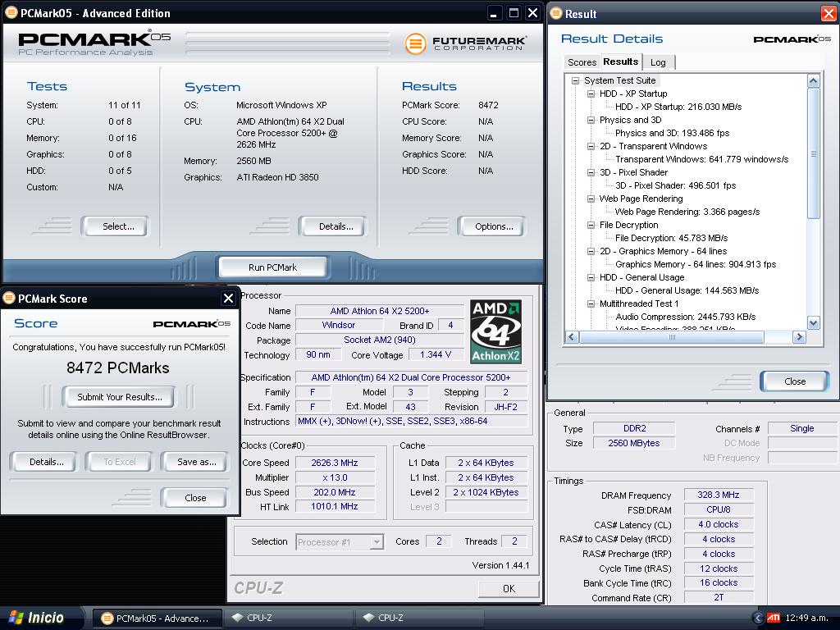Select 'Graphics Memory - 64 lines: 904.913 fps' row
This screenshot has width=840, height=630.
pos(696,265)
